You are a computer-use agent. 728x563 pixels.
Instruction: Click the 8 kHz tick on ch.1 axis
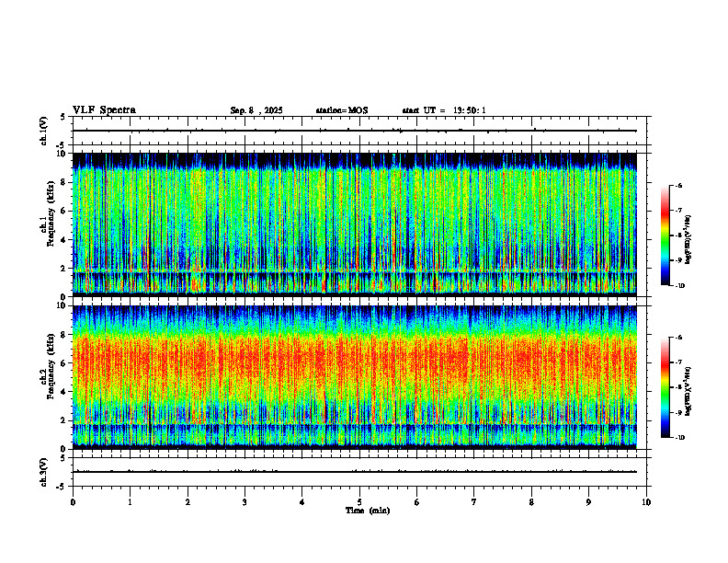(64, 182)
